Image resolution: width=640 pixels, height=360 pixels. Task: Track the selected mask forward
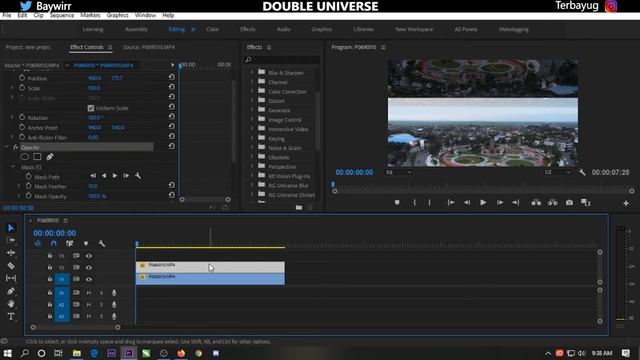click(115, 176)
